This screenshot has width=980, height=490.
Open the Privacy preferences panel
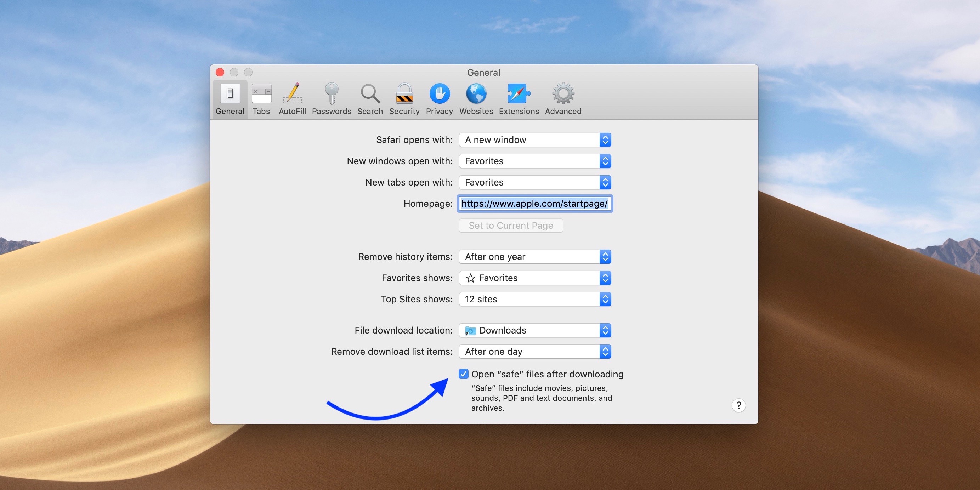[439, 97]
